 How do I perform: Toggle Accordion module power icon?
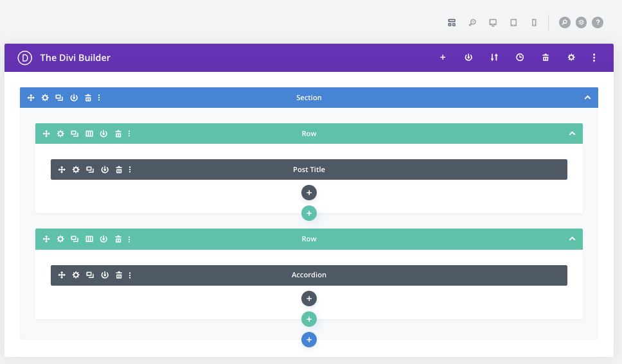(x=105, y=275)
